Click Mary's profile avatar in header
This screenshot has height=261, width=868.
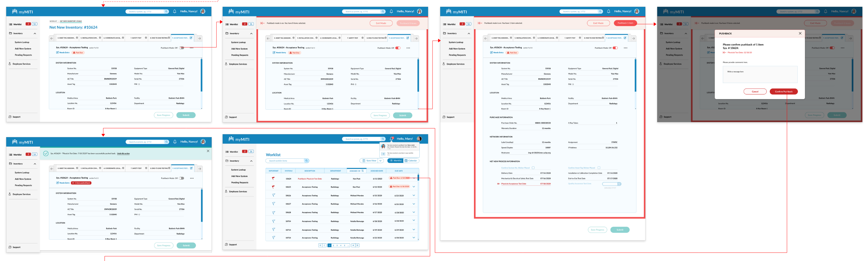click(419, 139)
